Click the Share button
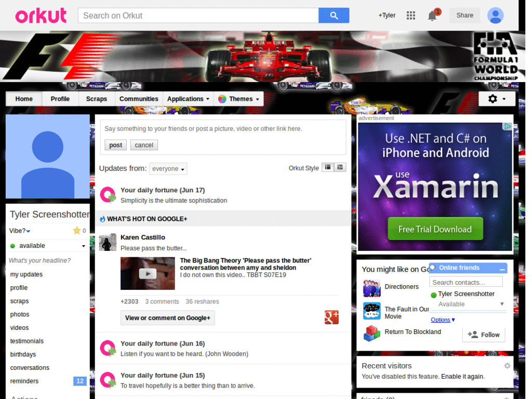Image resolution: width=532 pixels, height=399 pixels. pyautogui.click(x=464, y=15)
